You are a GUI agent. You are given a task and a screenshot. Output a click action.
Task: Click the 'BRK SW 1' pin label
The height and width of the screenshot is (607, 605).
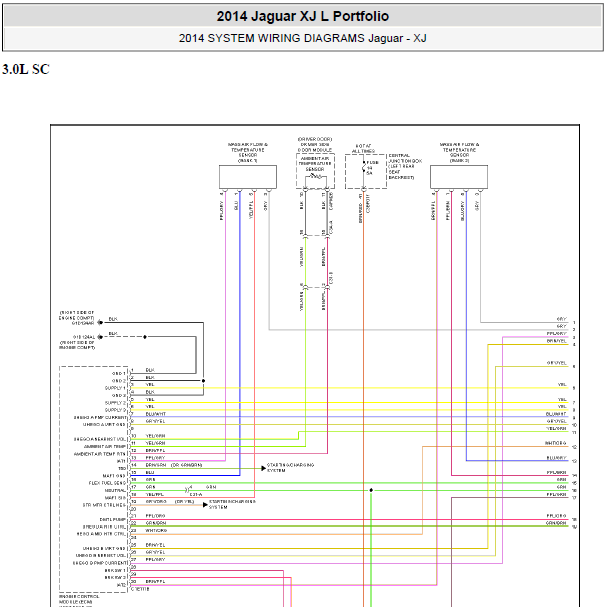pos(115,570)
